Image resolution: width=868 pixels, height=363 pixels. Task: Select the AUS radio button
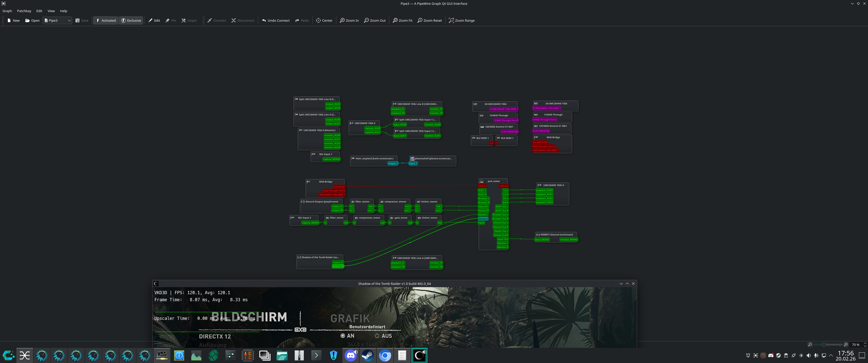377,336
